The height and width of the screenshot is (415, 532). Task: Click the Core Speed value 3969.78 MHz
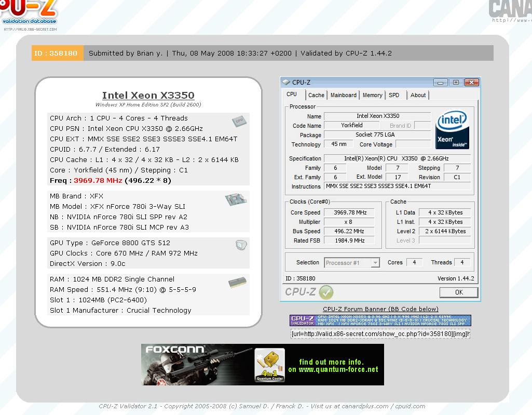click(x=349, y=212)
